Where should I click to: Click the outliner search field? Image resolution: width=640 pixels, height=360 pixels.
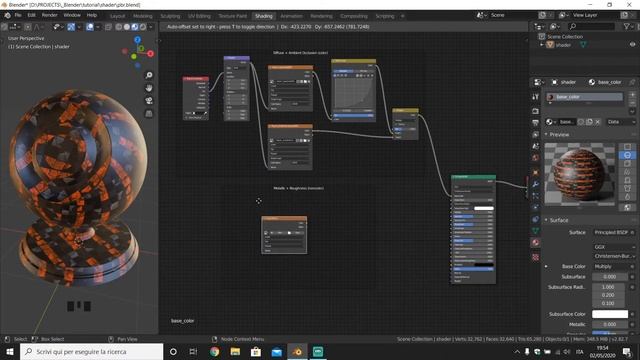[x=591, y=27]
